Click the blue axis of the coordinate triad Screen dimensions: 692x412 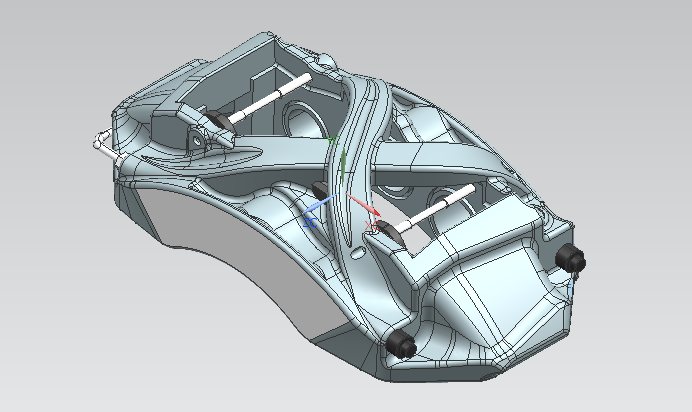click(313, 214)
